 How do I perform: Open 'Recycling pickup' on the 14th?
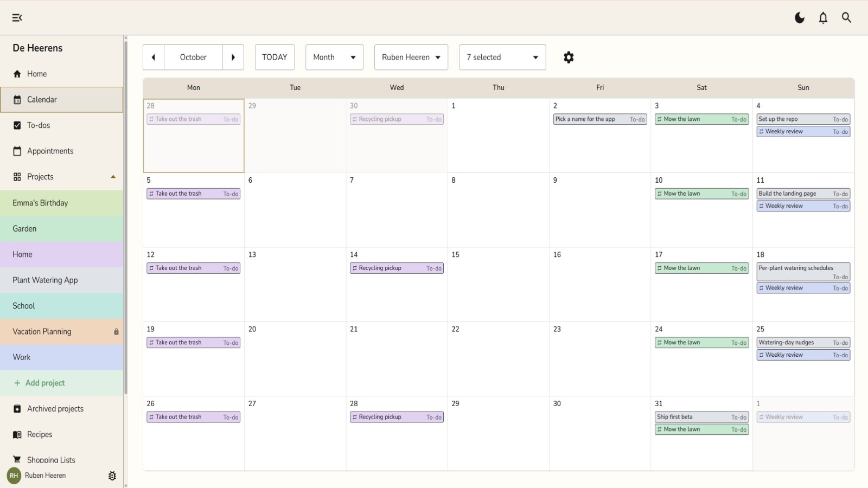point(397,268)
